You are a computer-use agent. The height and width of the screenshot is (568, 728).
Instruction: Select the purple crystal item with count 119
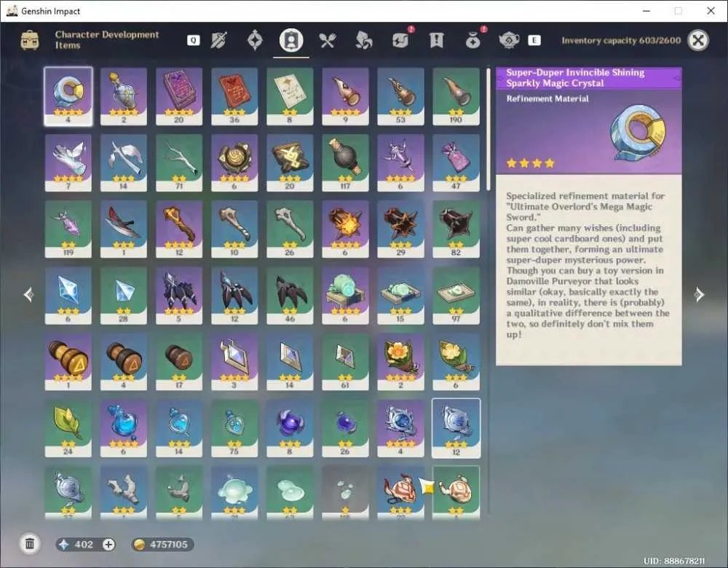(x=68, y=229)
